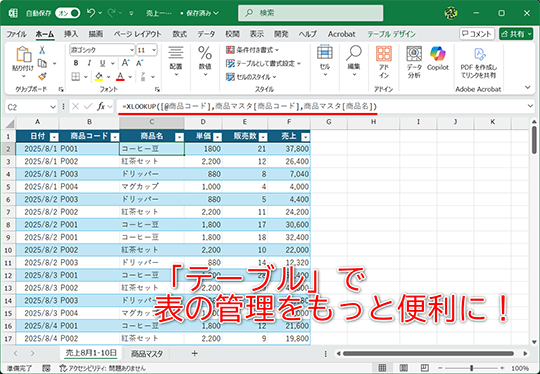Click the new sheet plus icon
540x374 pixels.
(x=195, y=353)
